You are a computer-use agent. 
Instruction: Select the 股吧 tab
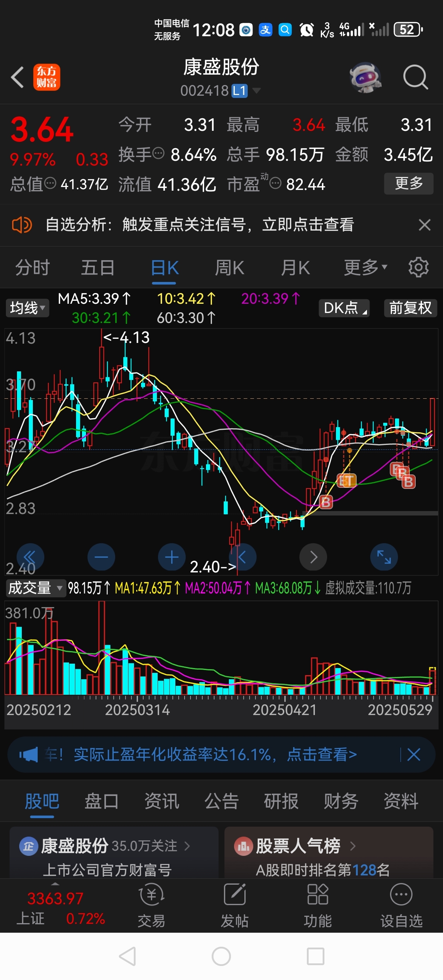coord(42,801)
